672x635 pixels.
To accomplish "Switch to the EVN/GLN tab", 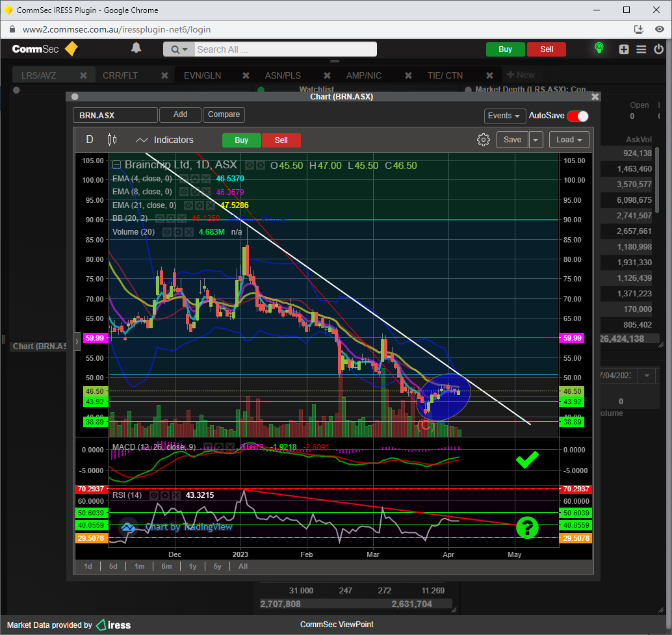I will coord(202,75).
